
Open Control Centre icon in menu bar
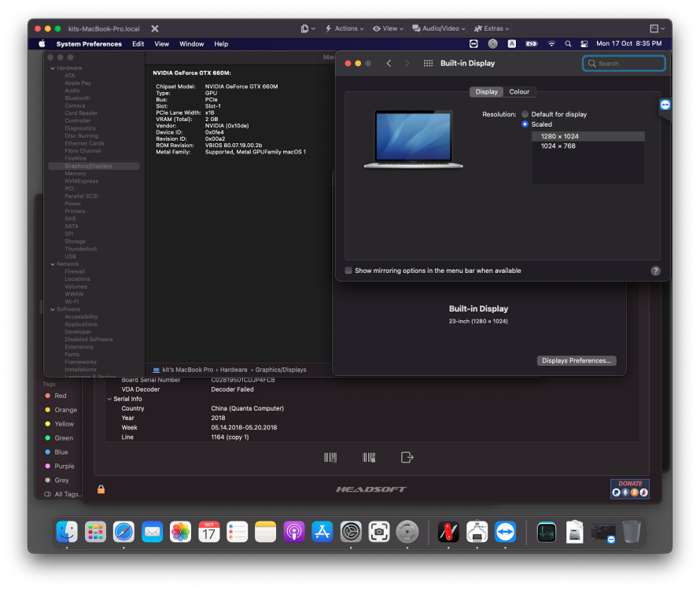584,44
